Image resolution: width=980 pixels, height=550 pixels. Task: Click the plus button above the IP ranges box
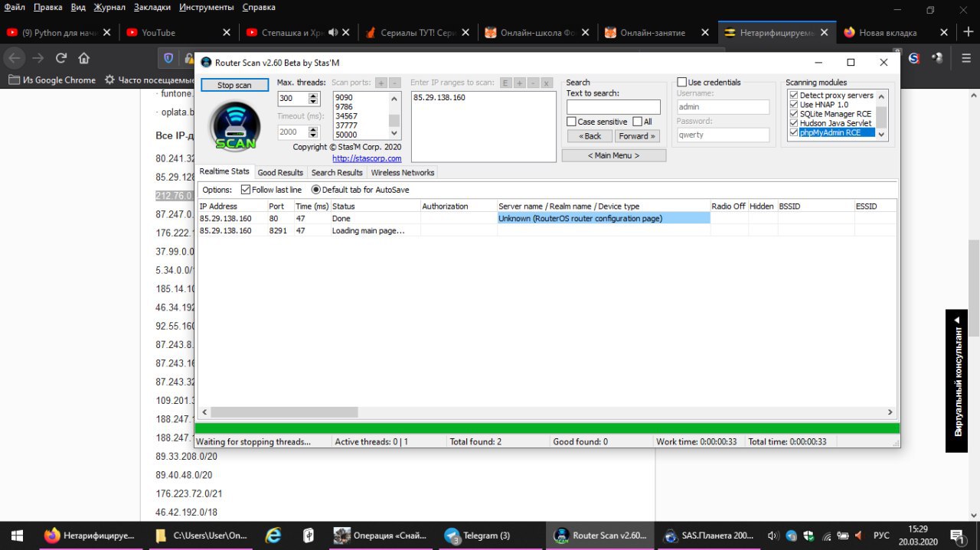click(519, 83)
